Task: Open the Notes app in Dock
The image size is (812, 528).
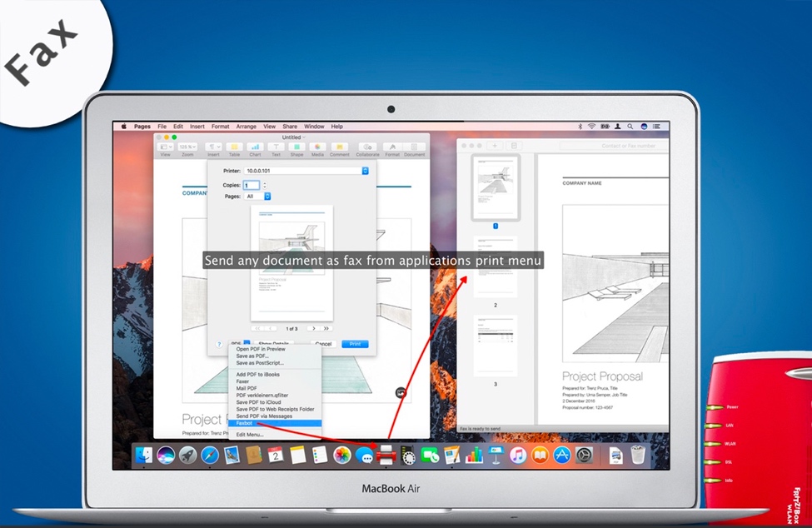Action: pos(298,455)
